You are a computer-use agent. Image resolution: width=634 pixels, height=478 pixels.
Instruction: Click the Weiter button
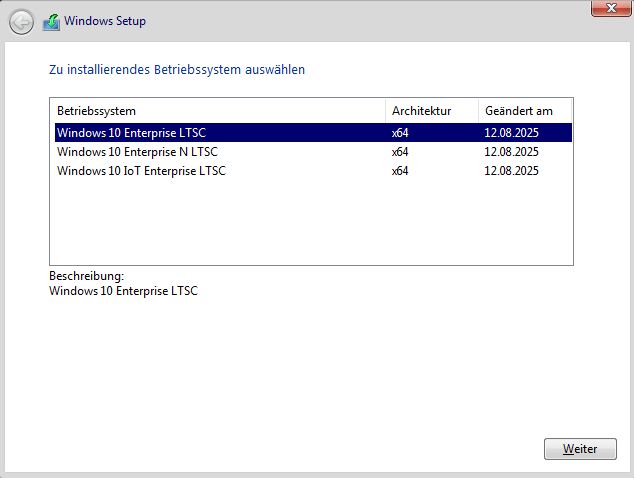click(580, 449)
